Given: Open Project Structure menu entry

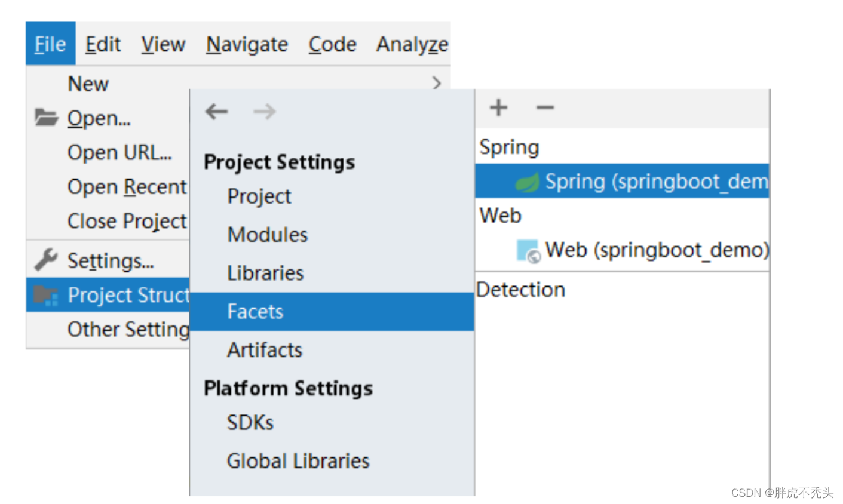Looking at the screenshot, I should pos(108,295).
